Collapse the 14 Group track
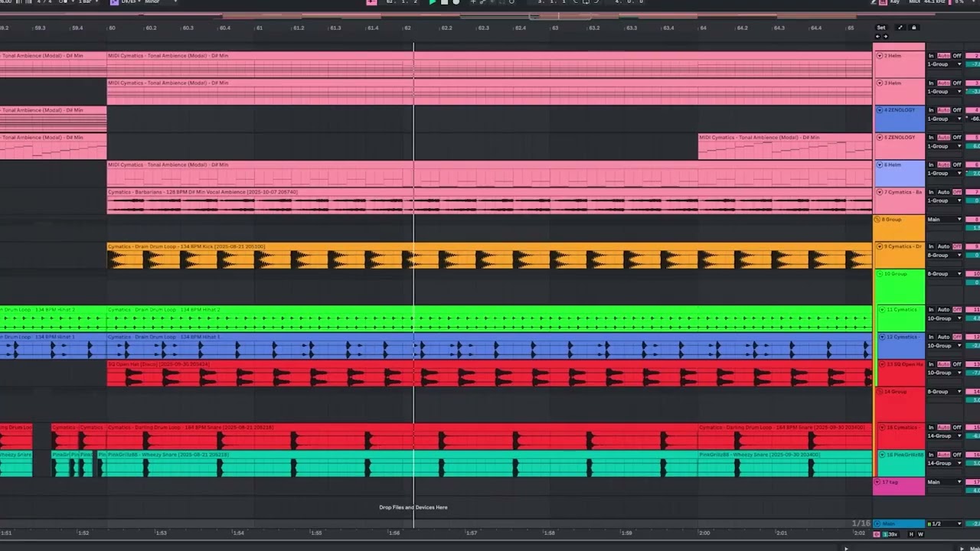The height and width of the screenshot is (551, 980). pos(880,392)
